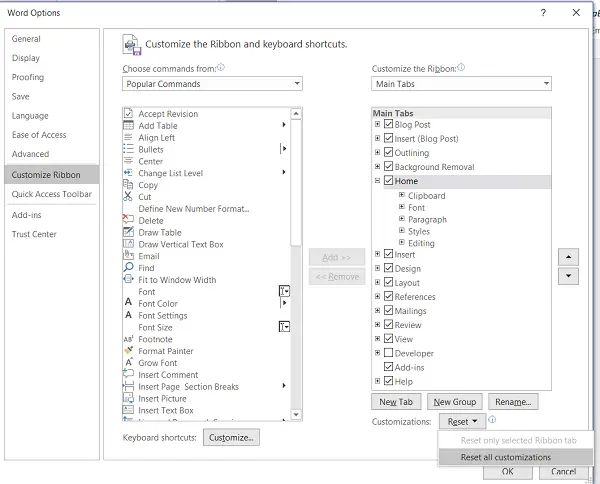Click the info icon next to Choose commands from
The image size is (600, 484).
click(221, 68)
